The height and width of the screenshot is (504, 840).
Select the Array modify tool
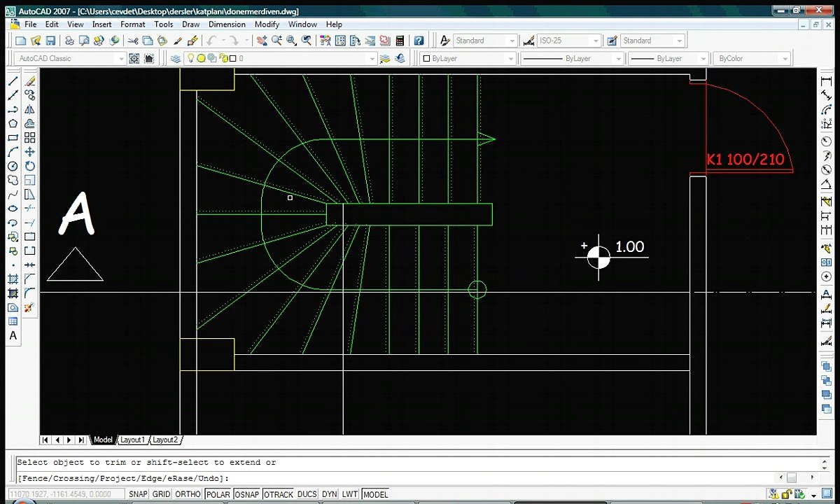pyautogui.click(x=29, y=138)
